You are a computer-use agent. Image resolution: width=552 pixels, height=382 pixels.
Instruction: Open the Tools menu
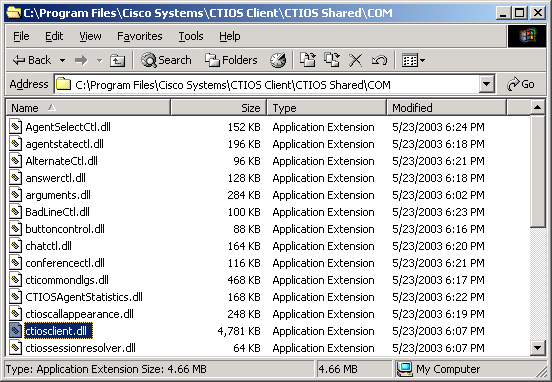click(191, 36)
